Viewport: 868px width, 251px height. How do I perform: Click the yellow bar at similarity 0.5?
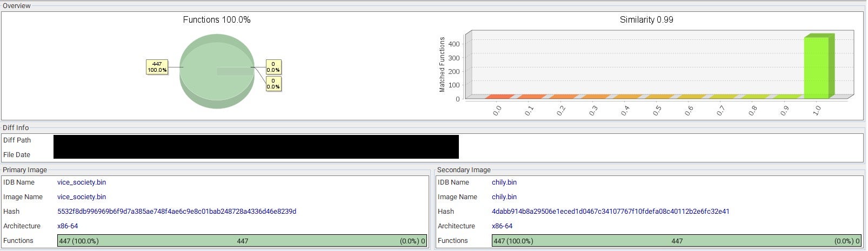coord(658,97)
